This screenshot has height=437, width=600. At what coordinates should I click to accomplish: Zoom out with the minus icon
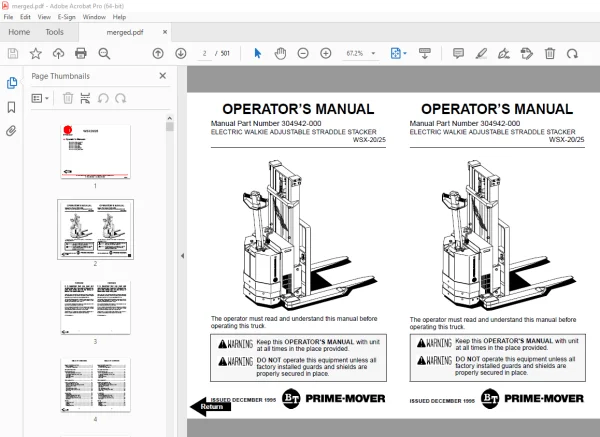point(303,53)
